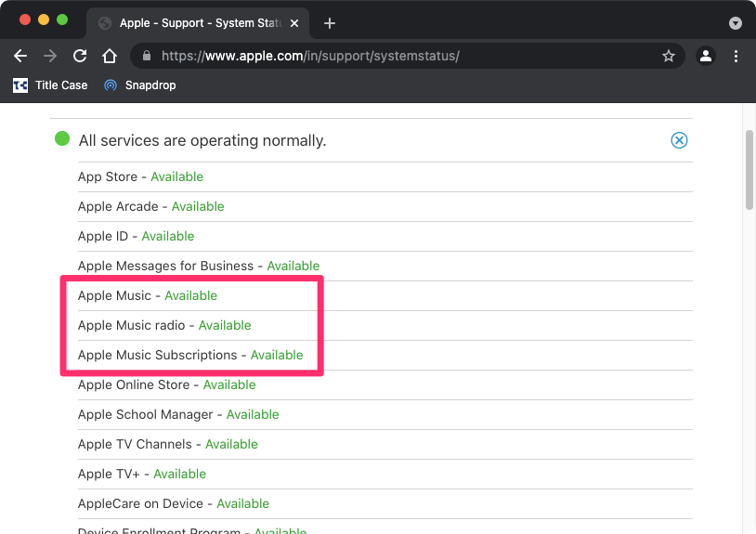Click the green status dot indicator
Image resolution: width=756 pixels, height=534 pixels.
(62, 138)
